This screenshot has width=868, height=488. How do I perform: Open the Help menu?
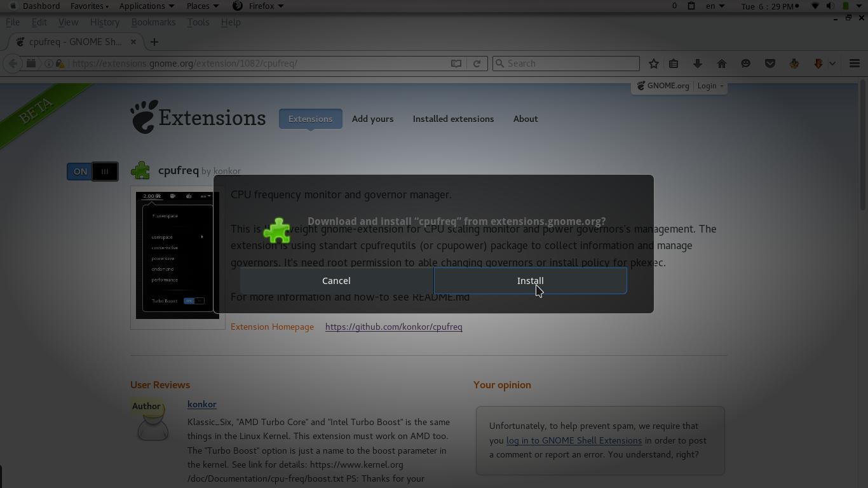(x=231, y=22)
